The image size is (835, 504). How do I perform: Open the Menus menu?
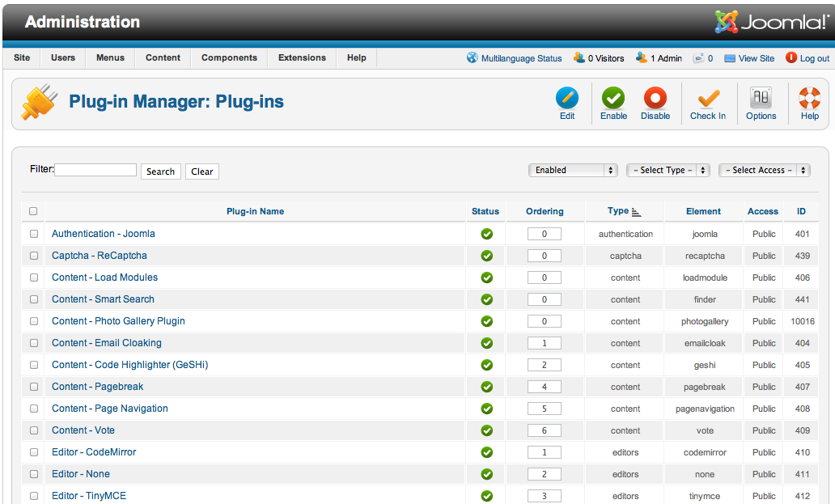(x=110, y=57)
